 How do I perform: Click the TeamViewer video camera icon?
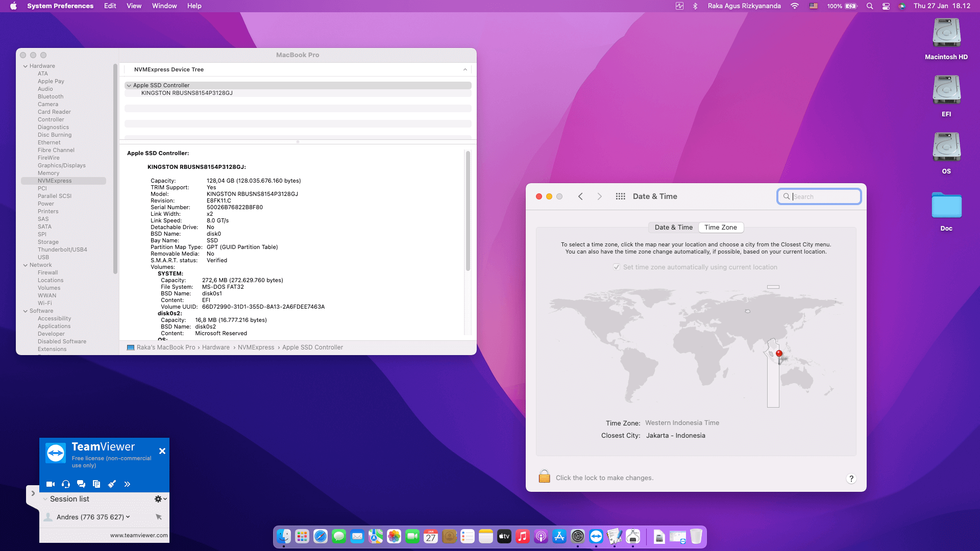(x=50, y=484)
